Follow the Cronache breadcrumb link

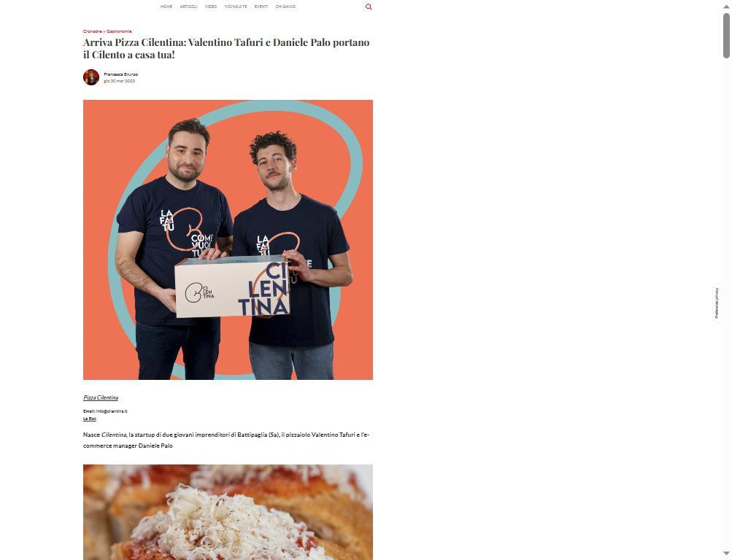point(93,31)
